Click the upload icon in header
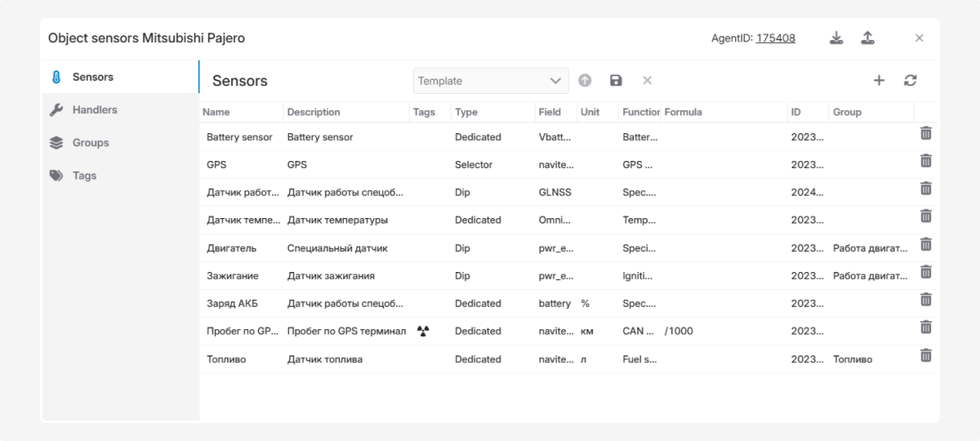980x441 pixels. click(867, 38)
